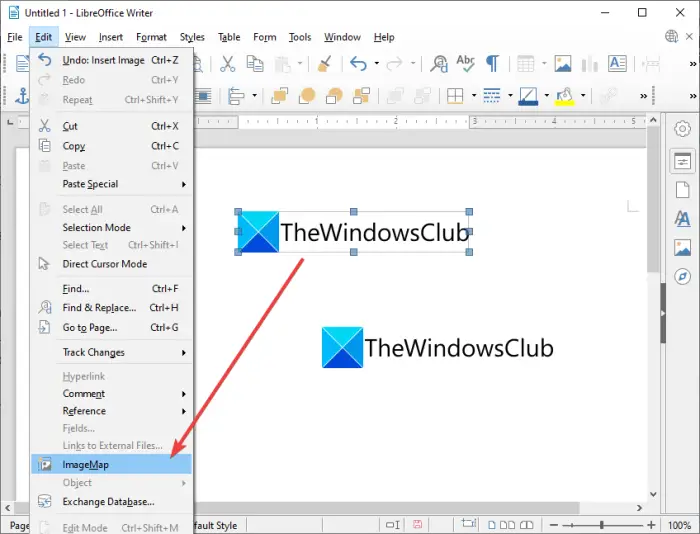The height and width of the screenshot is (534, 700).
Task: Click the Undo arrow in the toolbar
Action: coord(358,64)
